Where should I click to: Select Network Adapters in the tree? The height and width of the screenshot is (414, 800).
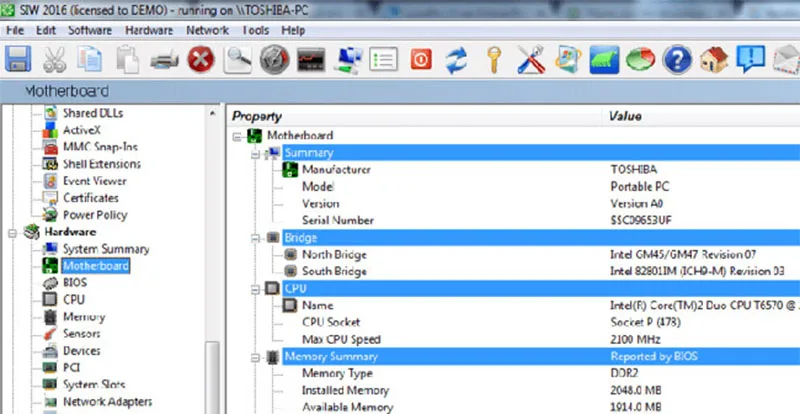(x=108, y=402)
